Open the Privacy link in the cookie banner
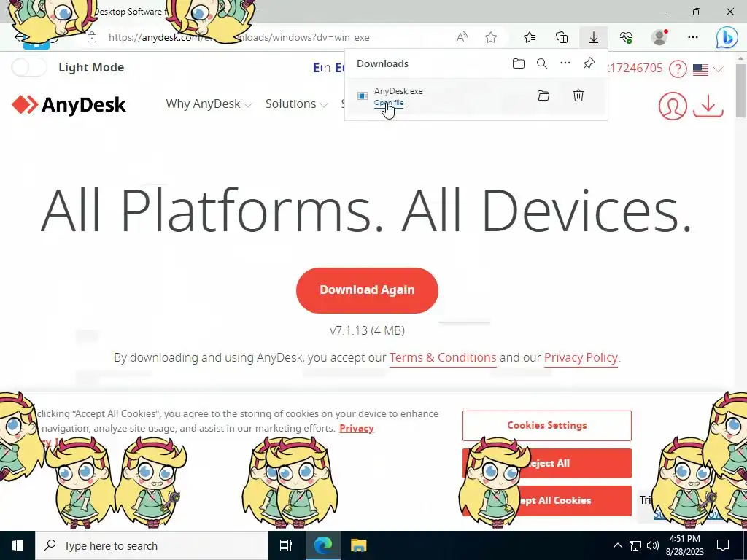Screen dimensions: 747x560 click(356, 428)
